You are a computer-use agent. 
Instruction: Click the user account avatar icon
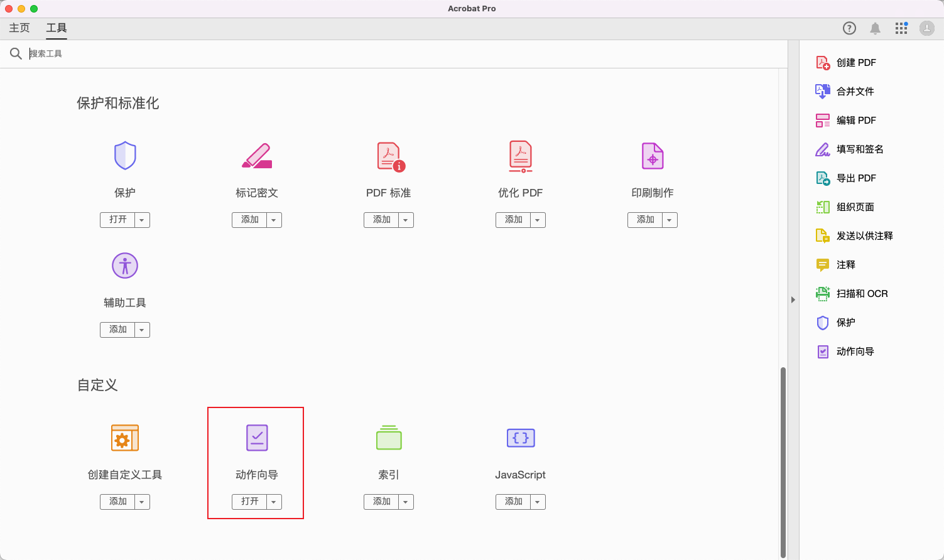(927, 28)
